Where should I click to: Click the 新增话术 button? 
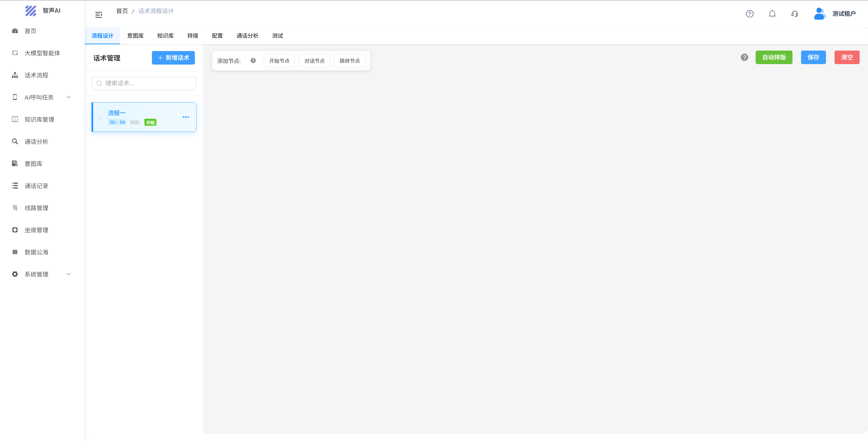point(173,58)
